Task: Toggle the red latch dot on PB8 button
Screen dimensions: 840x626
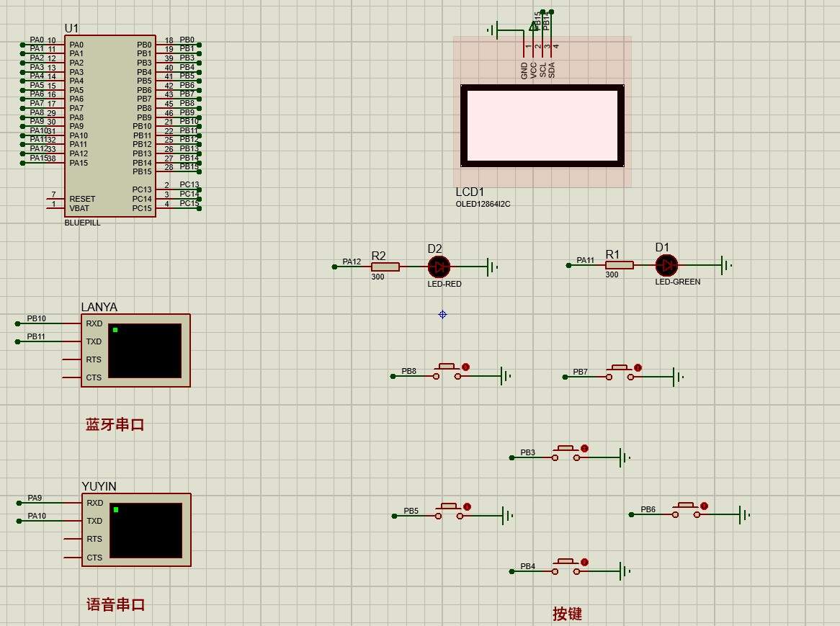Action: (x=465, y=367)
